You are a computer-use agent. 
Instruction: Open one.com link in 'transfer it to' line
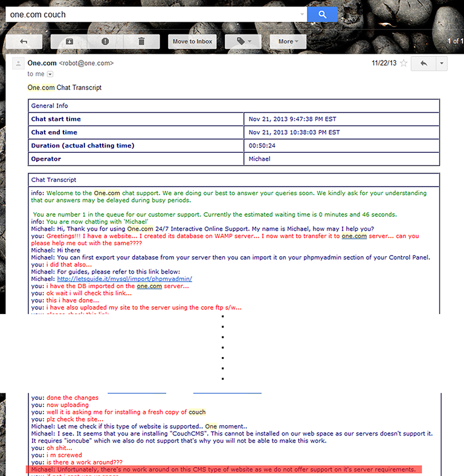354,236
